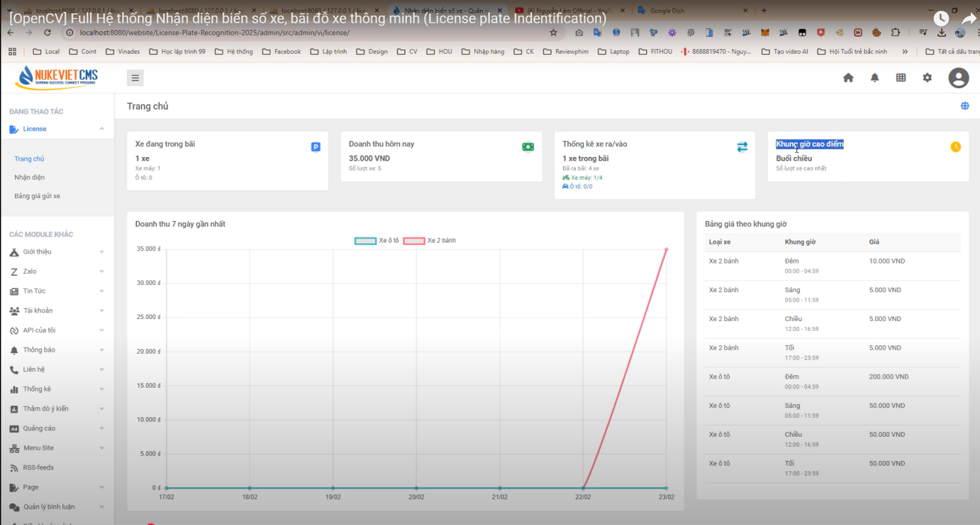Viewport: 980px width, 525px height.
Task: Expand the API của tôi sidebar module
Action: pyautogui.click(x=57, y=330)
